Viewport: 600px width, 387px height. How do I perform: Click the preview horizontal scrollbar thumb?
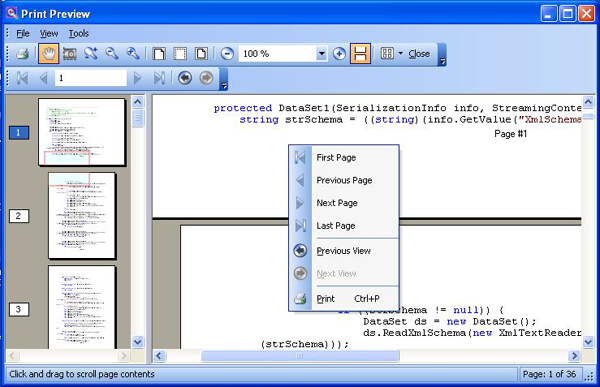pos(300,356)
